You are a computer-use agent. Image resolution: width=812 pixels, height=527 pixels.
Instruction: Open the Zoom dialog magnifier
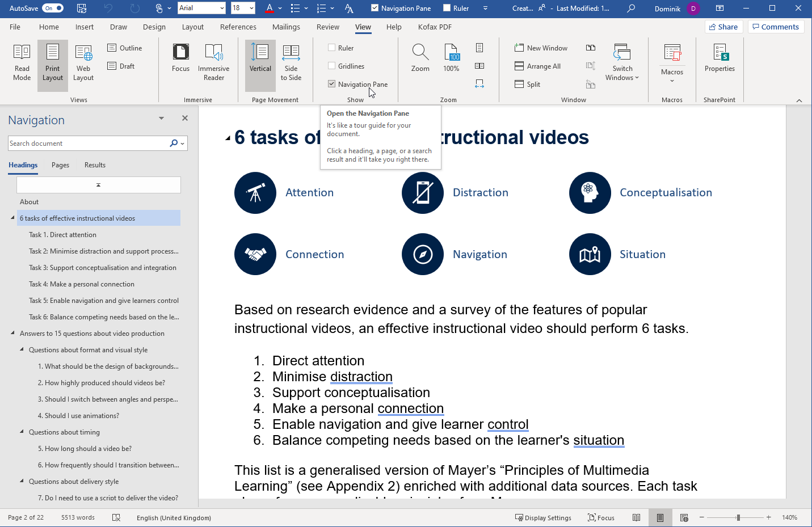click(420, 58)
